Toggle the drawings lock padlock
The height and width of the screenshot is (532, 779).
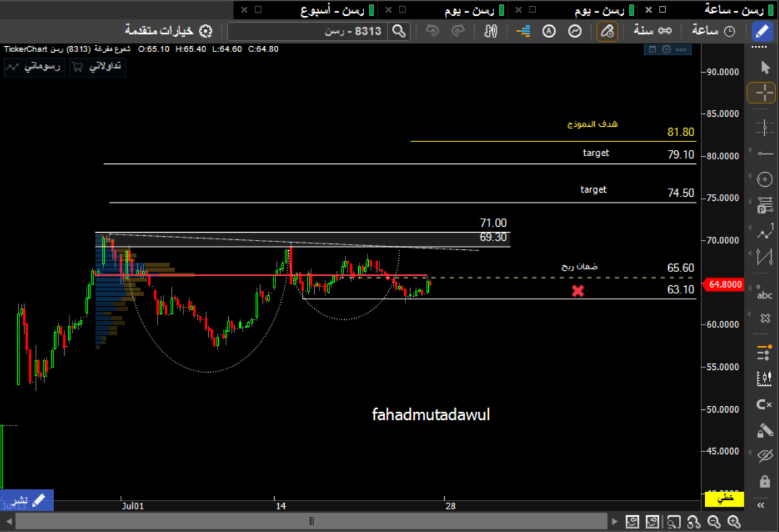click(765, 481)
